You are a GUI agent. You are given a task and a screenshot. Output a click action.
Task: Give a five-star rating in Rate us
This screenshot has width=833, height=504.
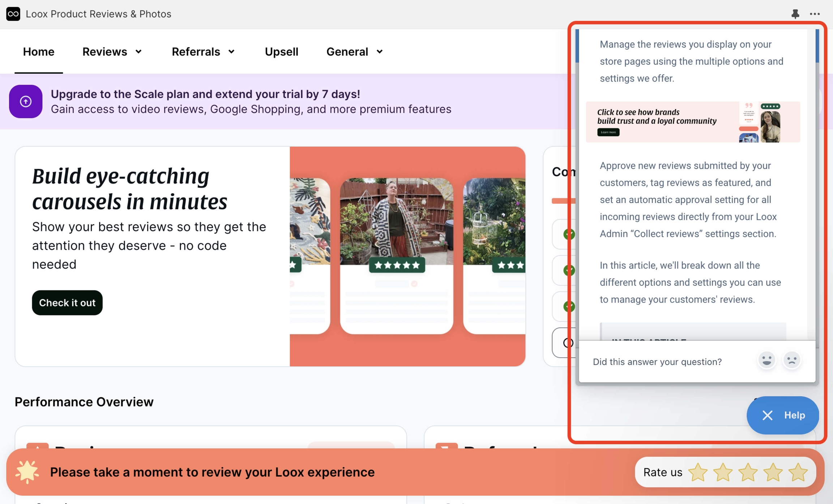pos(798,471)
